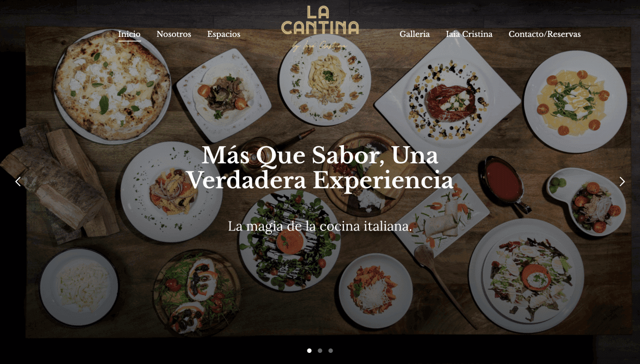
Task: Advance carousel with the right arrow
Action: point(622,181)
